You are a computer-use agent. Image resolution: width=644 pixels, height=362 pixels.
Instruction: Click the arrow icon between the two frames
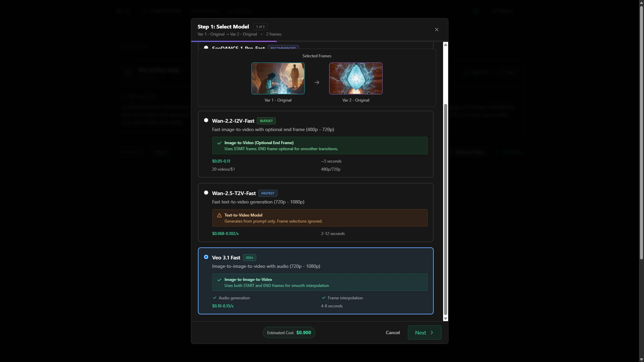pos(317,82)
